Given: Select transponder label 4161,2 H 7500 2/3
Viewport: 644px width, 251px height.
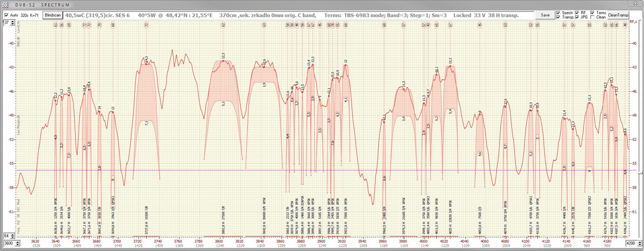Looking at the screenshot, I should coord(590,216).
